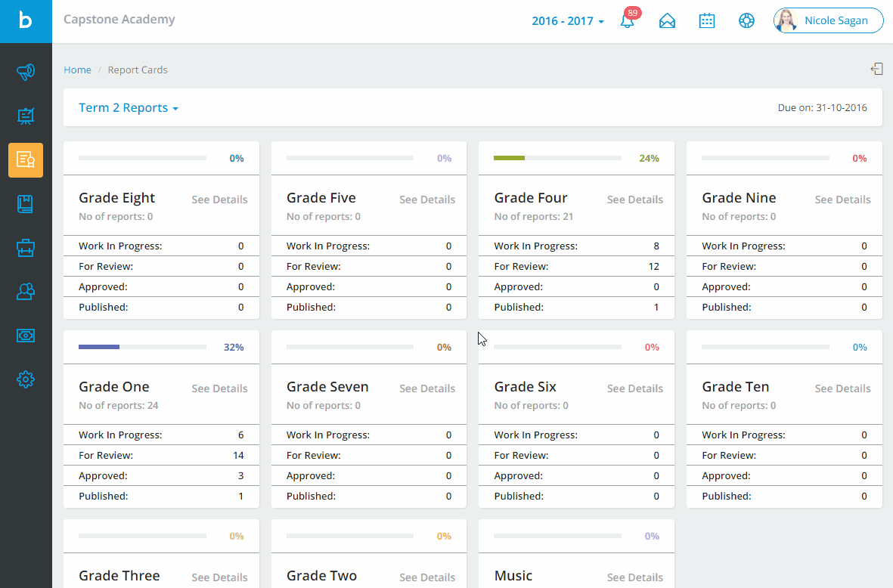Open the settings gear in the sidebar
893x588 pixels.
click(x=26, y=379)
